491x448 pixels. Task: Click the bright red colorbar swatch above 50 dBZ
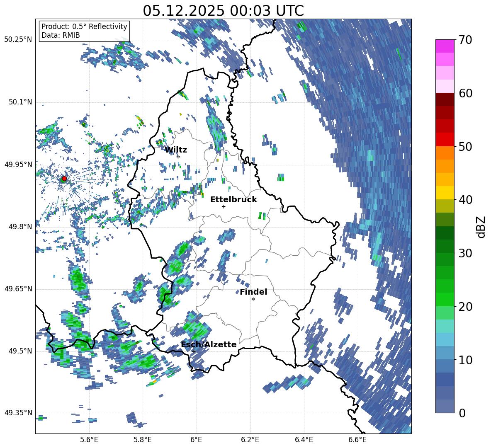pos(445,140)
